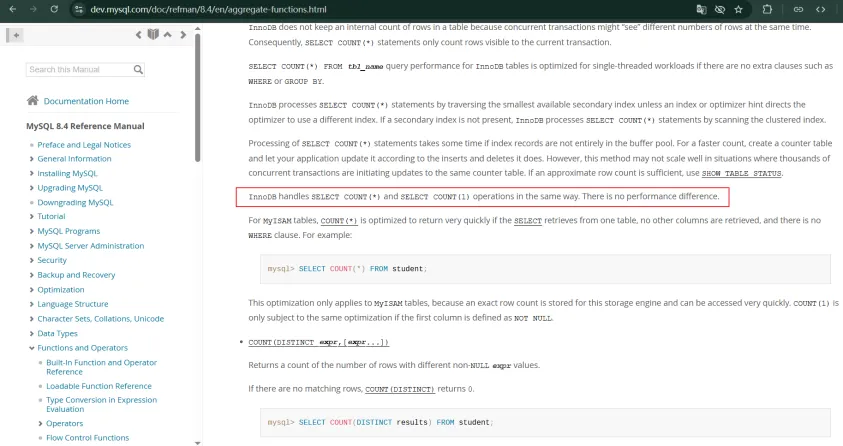This screenshot has width=843, height=446.
Task: Go to previous manual page chevron
Action: 139,35
